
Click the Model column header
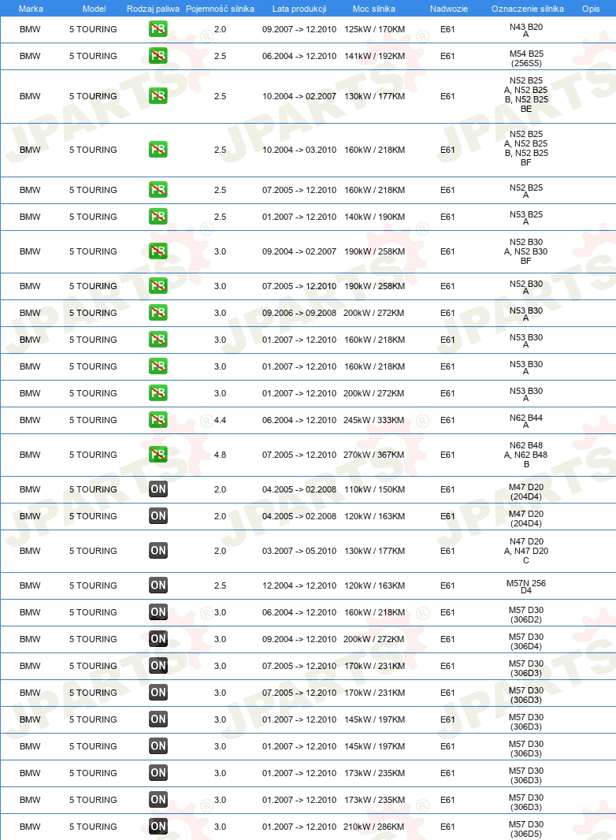point(95,9)
